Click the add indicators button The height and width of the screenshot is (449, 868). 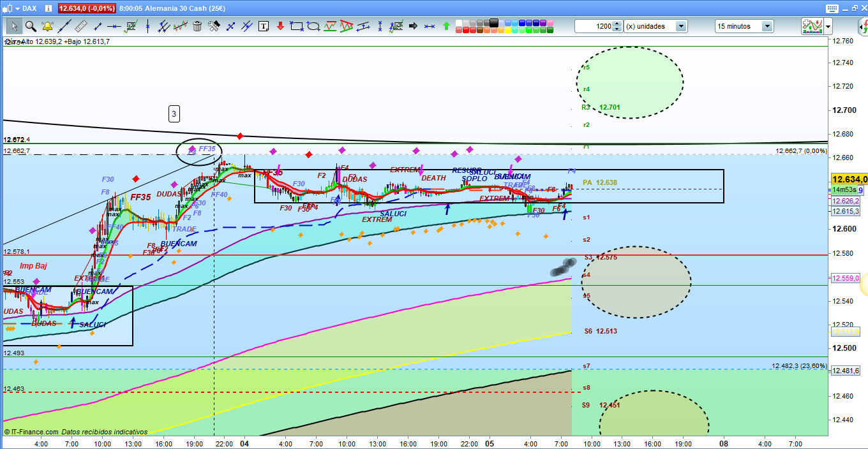(x=811, y=26)
